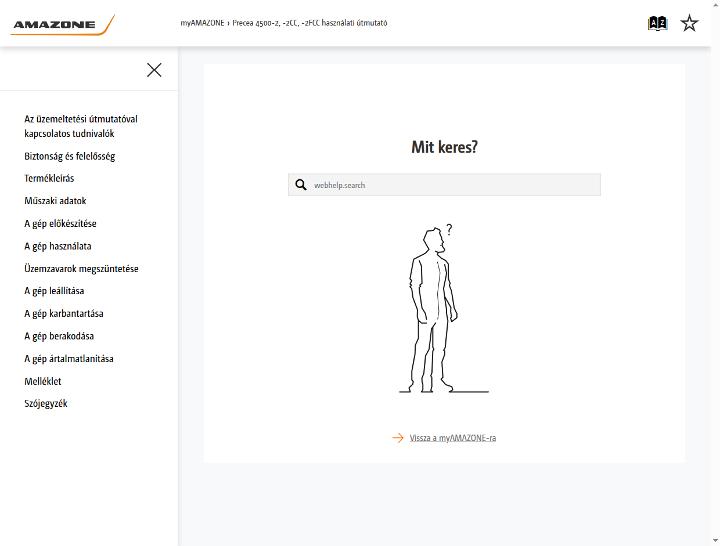Go to Termékleírás section

[x=49, y=178]
